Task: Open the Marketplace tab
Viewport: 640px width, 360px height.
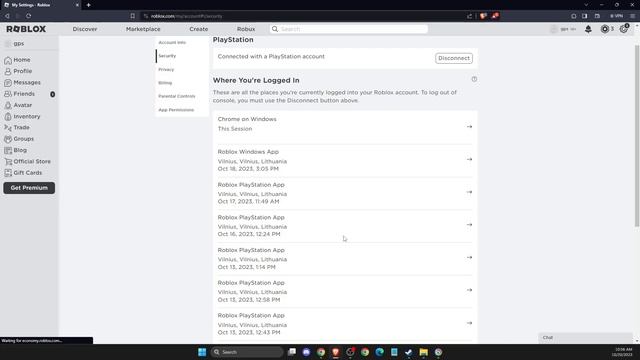Action: [x=143, y=29]
